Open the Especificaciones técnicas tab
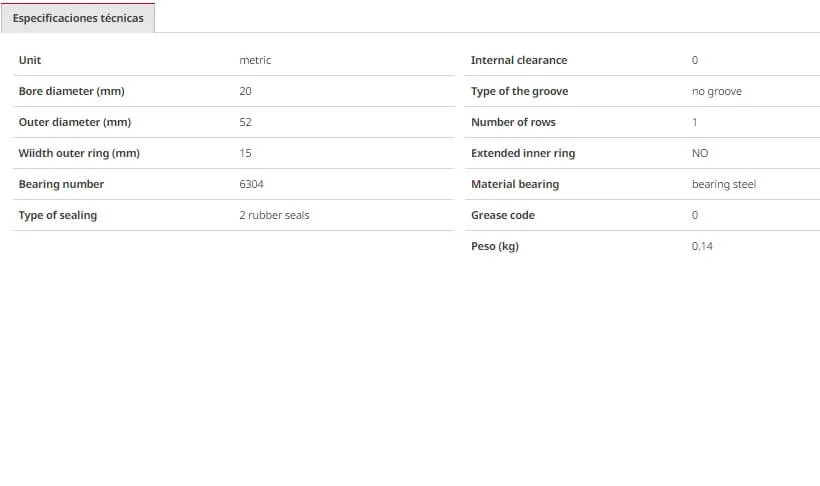Viewport: 820px width, 486px height. 78,18
